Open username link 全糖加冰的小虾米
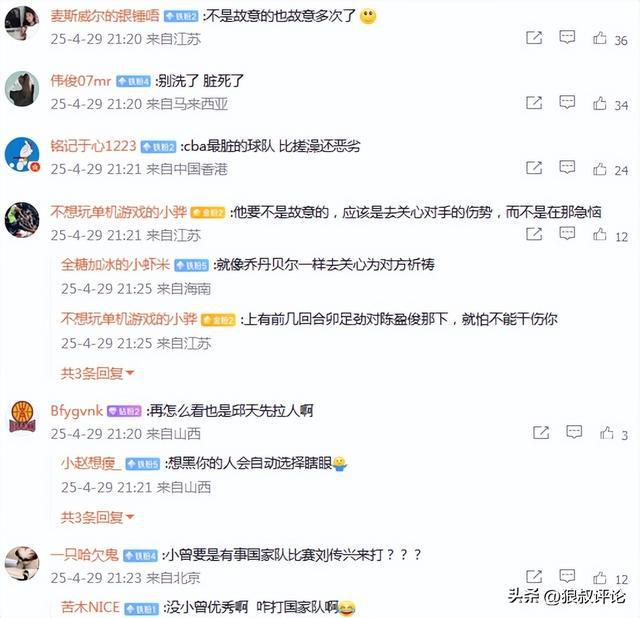This screenshot has width=640, height=618. click(115, 265)
